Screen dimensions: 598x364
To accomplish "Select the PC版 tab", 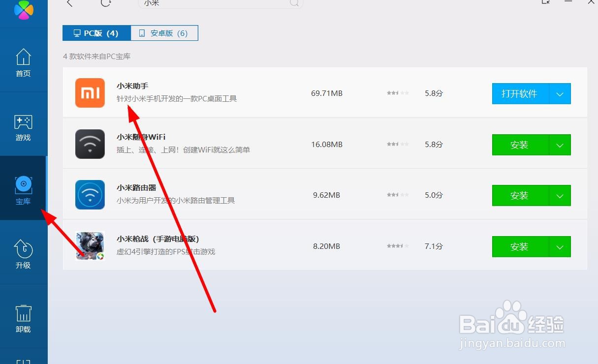I will [96, 32].
